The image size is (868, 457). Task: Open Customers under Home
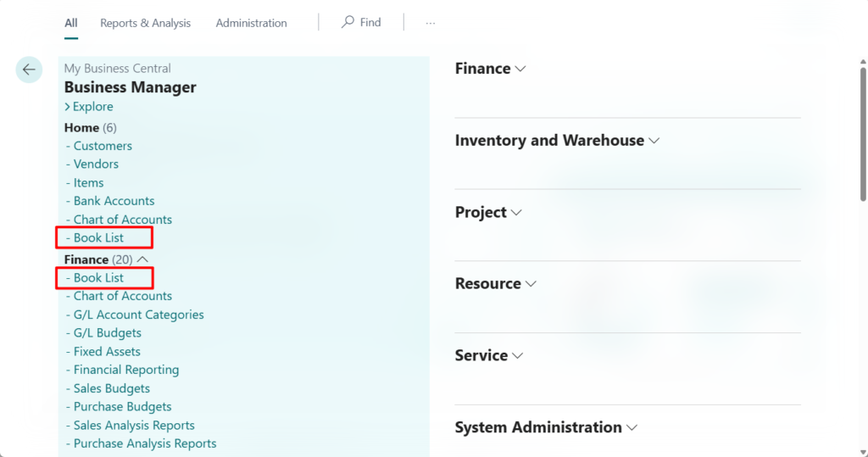pyautogui.click(x=103, y=146)
